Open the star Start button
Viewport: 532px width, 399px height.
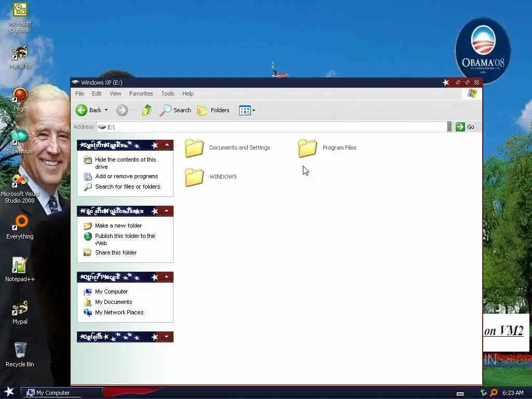(x=9, y=392)
